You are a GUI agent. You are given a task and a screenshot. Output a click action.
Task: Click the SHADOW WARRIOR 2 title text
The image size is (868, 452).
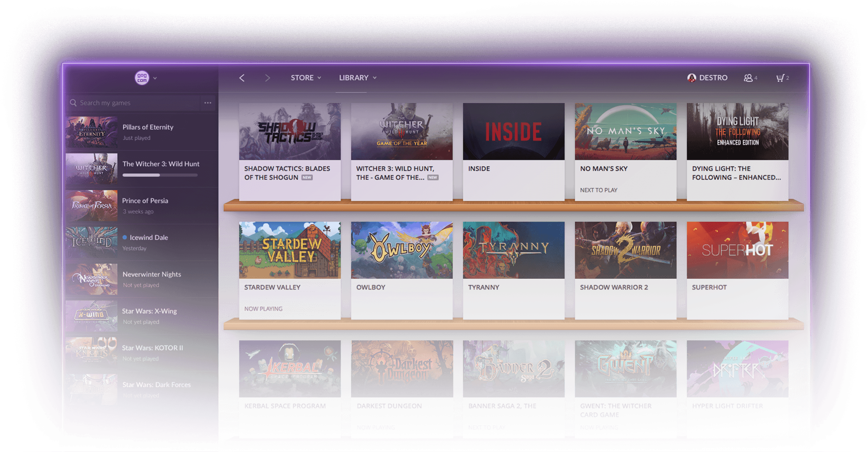click(614, 287)
